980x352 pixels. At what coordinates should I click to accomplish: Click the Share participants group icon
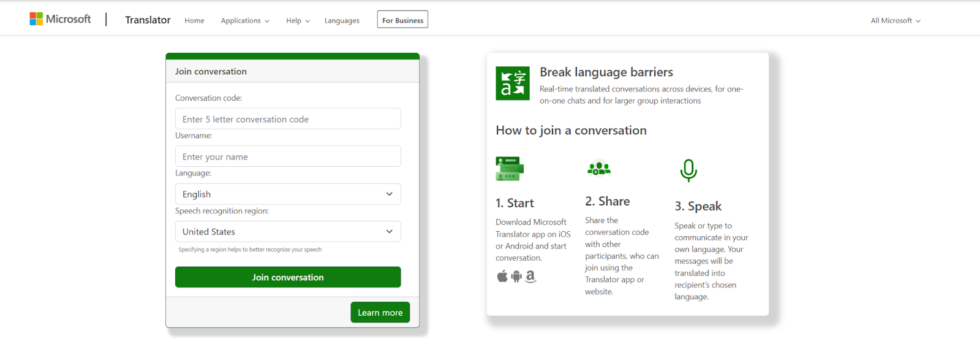pyautogui.click(x=599, y=168)
